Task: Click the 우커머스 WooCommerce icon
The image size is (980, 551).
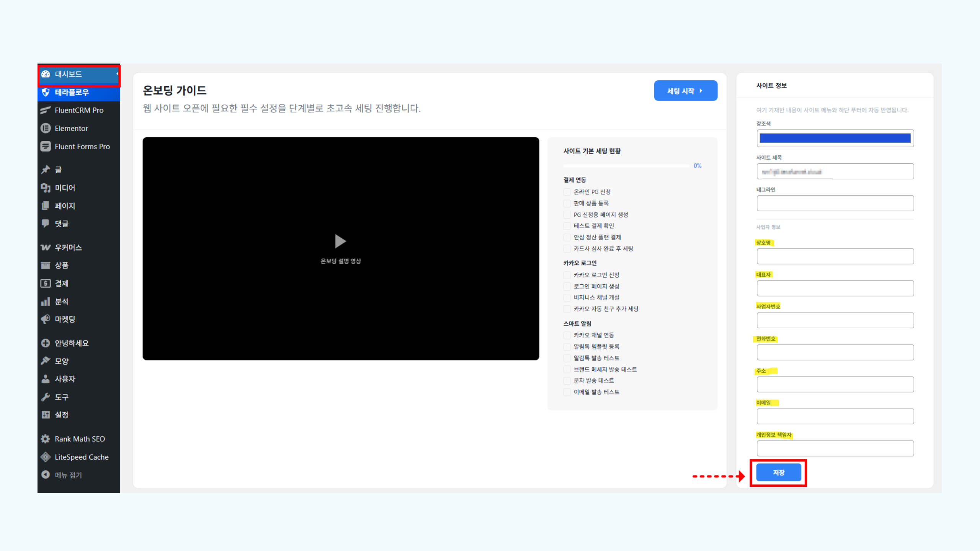Action: tap(46, 248)
